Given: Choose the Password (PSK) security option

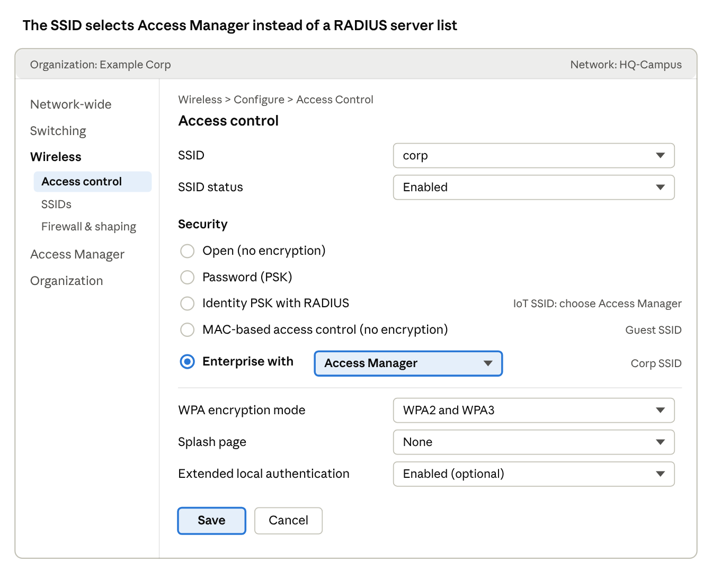Looking at the screenshot, I should click(187, 277).
